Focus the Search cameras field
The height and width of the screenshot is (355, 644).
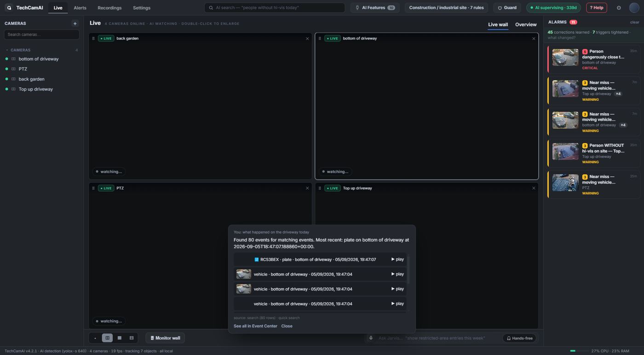pos(41,35)
